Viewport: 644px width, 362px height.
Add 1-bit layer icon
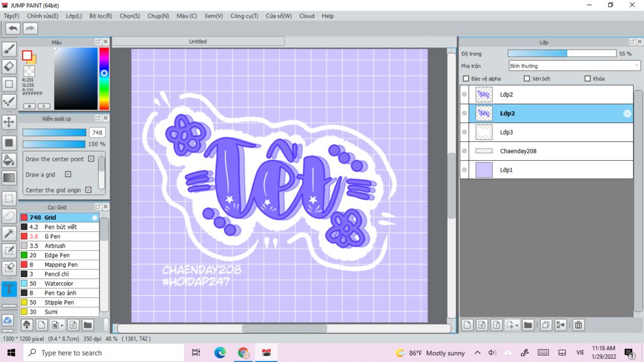click(x=496, y=325)
